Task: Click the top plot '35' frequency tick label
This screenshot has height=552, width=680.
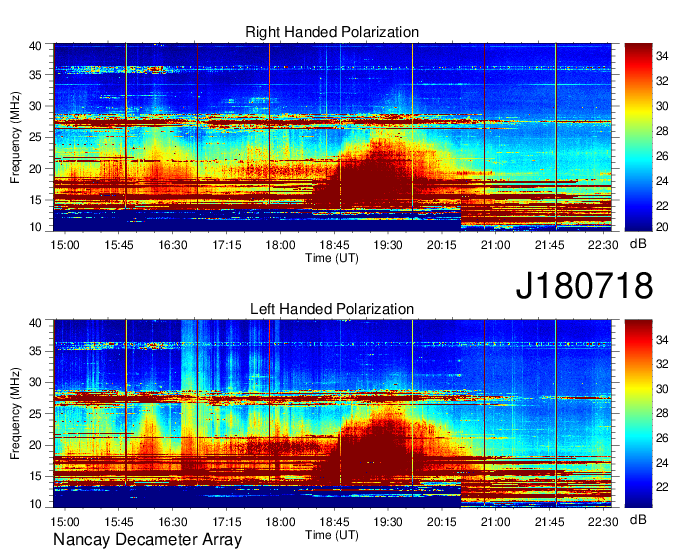Action: 36,75
